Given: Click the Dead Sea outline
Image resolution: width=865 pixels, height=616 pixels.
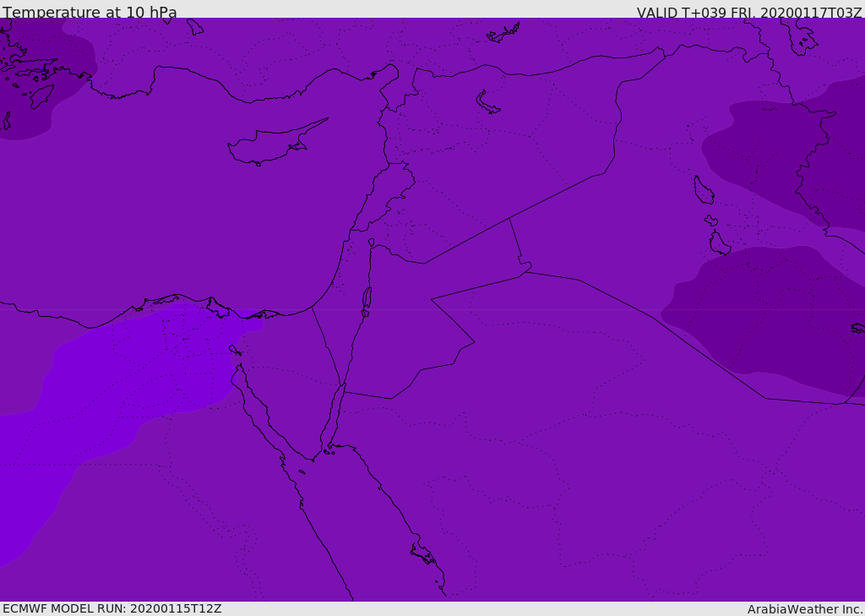Looking at the screenshot, I should [367, 298].
